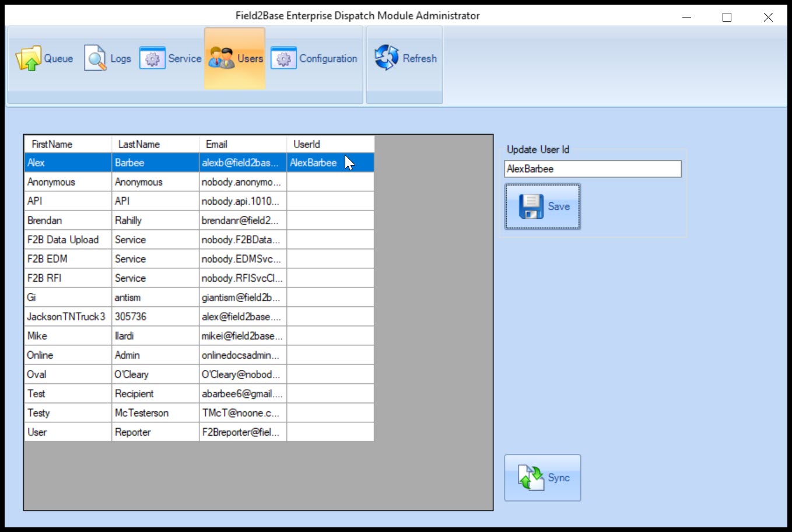
Task: Click the Sync button label
Action: pyautogui.click(x=559, y=478)
